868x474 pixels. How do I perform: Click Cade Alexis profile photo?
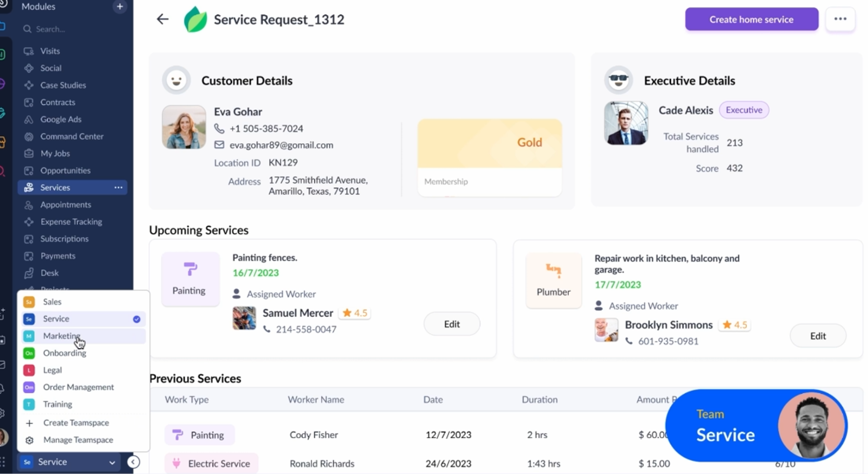[x=626, y=123]
